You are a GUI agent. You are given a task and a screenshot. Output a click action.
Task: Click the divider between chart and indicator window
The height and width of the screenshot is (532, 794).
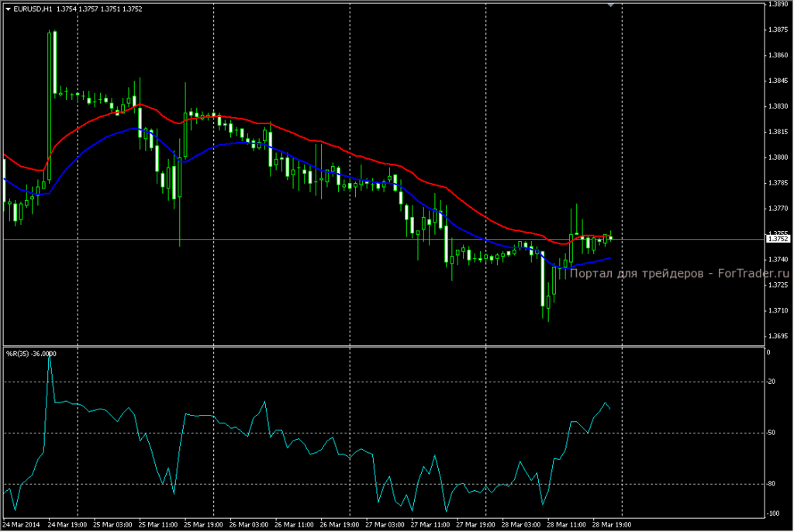click(380, 345)
